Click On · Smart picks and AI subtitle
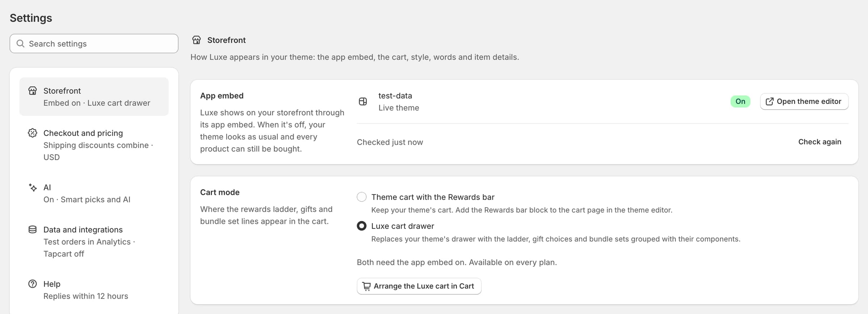The height and width of the screenshot is (314, 868). pos(87,200)
